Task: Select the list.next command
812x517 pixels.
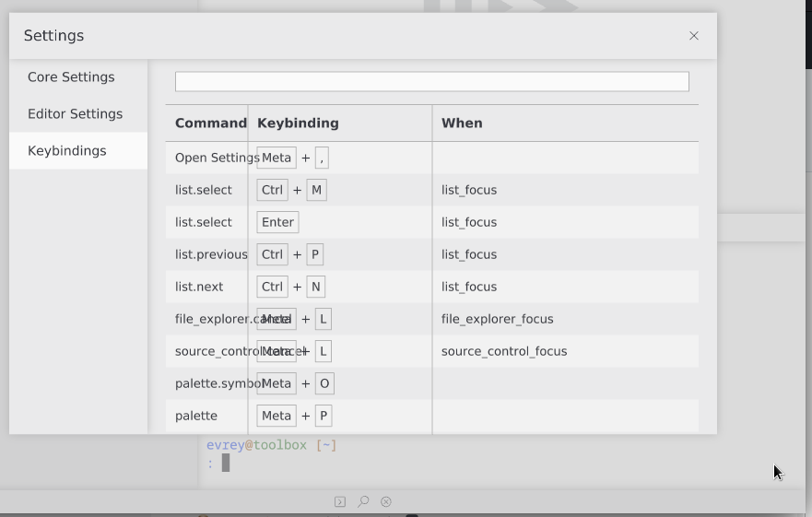Action: pyautogui.click(x=199, y=287)
